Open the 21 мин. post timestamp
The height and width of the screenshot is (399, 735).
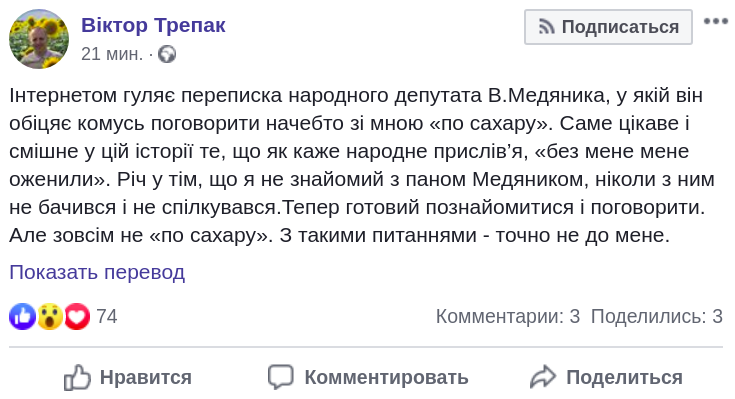coord(112,54)
